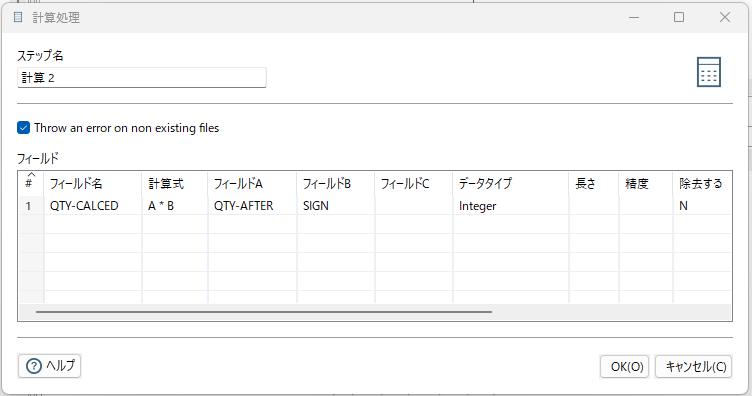This screenshot has height=396, width=752.
Task: Click the window title bar document icon
Action: (x=18, y=17)
